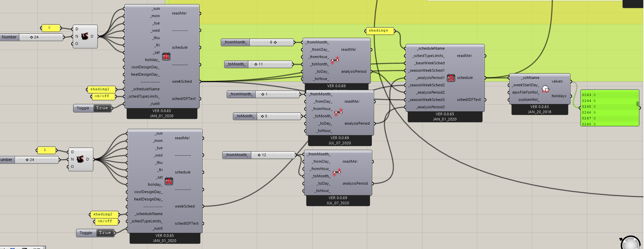Click the VER 0.0.63 version label

539,107
